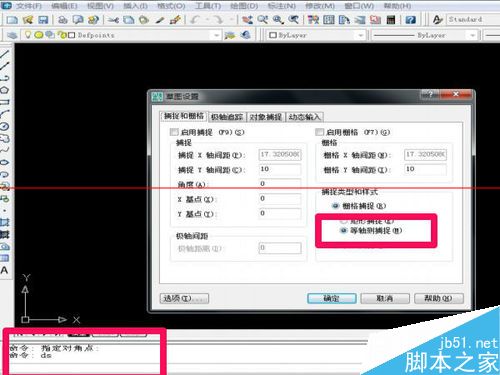Screen dimensions: 500x375
Task: Click the New drawing icon
Action: [x=12, y=20]
